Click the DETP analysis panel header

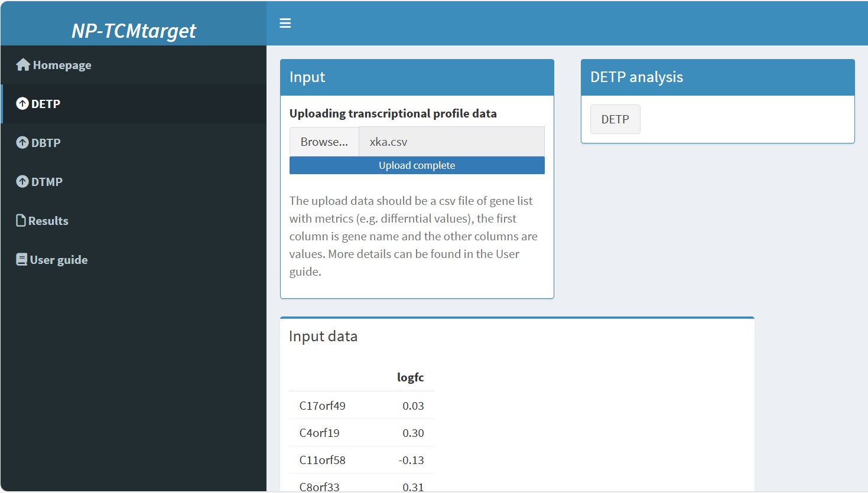click(718, 77)
